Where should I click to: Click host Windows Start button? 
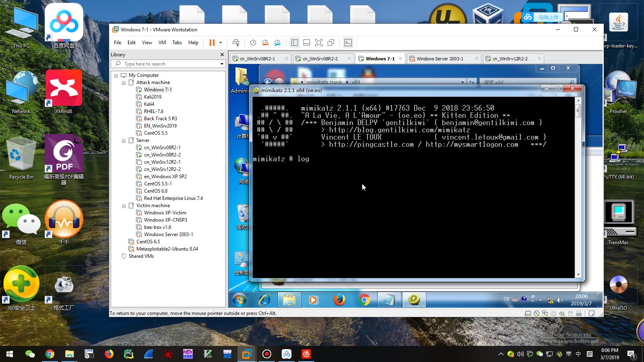click(10, 354)
